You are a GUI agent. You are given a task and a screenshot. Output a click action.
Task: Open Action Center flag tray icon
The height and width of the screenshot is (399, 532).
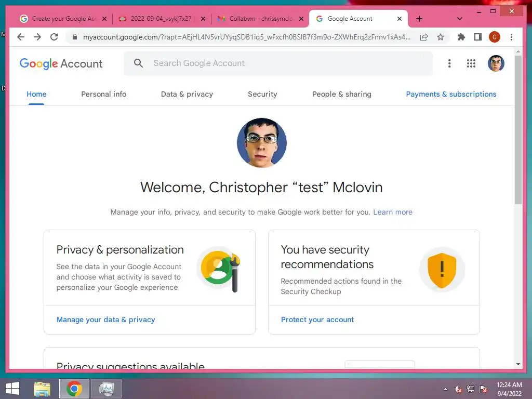(x=483, y=389)
